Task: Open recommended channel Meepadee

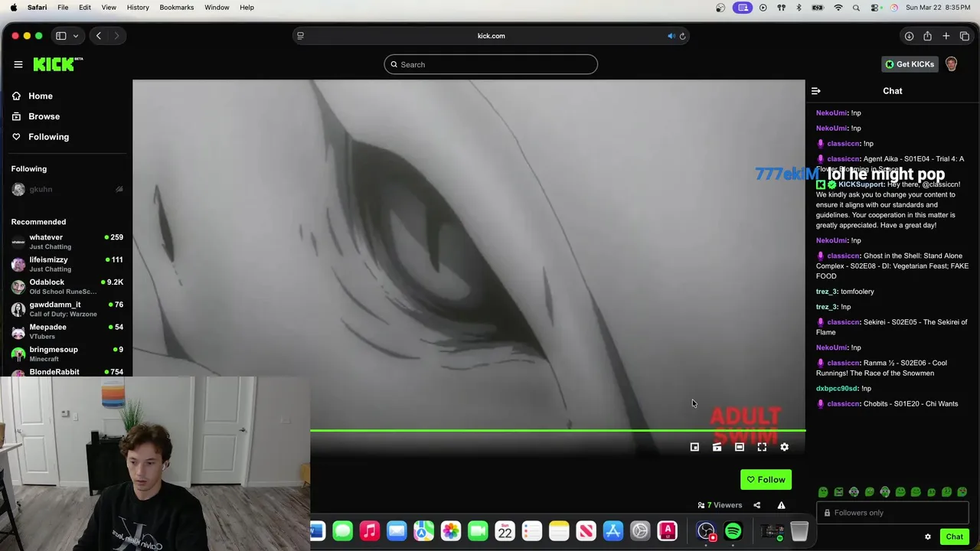Action: pos(67,331)
